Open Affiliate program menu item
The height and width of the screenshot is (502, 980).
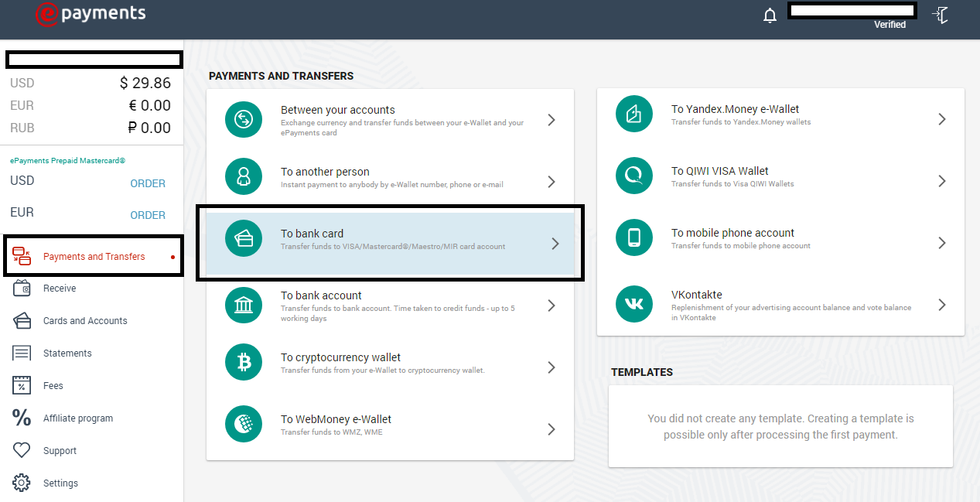tap(78, 418)
